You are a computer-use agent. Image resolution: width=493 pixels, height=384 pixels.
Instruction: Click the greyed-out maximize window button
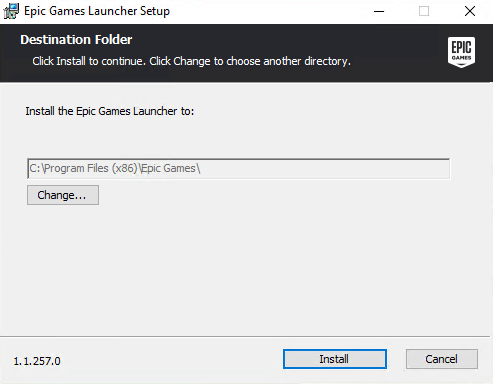click(x=424, y=12)
